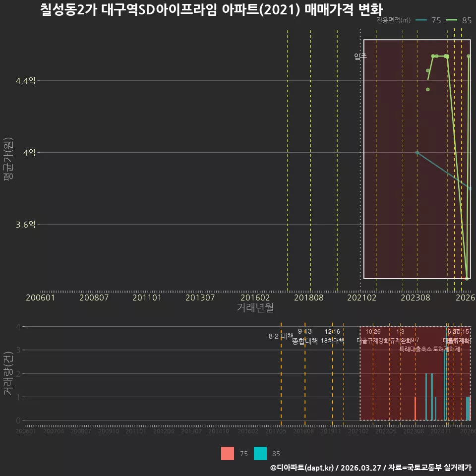Click the '201410' tick label in the volume chart

[219, 431]
